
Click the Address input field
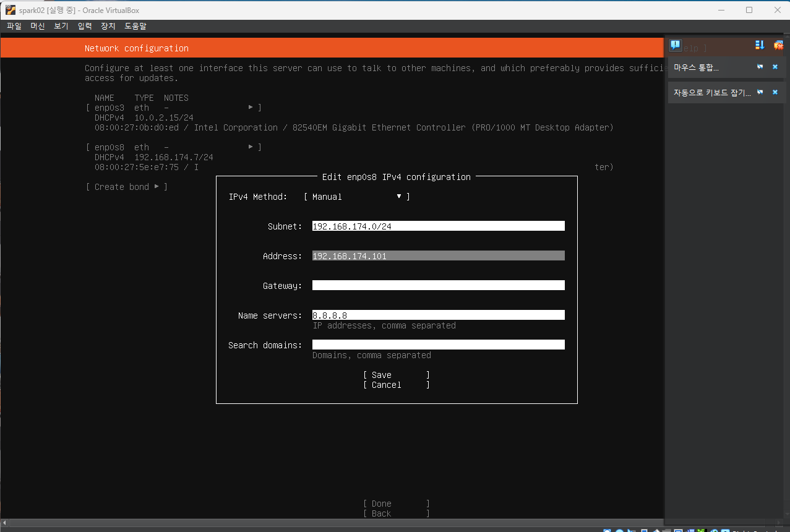click(439, 256)
